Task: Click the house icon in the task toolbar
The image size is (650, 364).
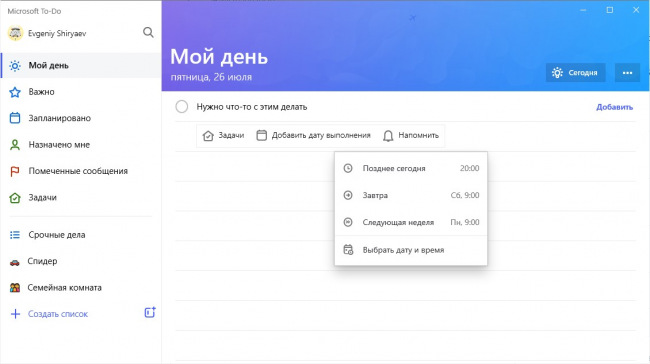Action: (x=208, y=136)
